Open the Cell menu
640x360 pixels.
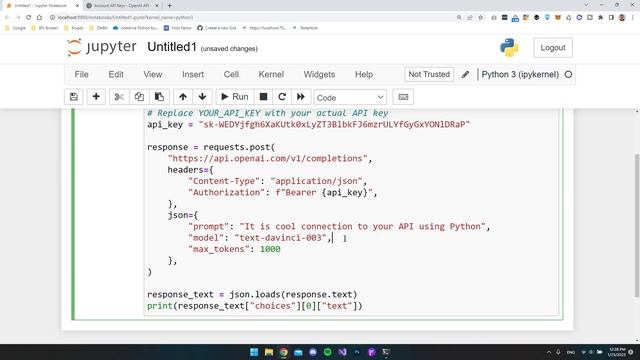pyautogui.click(x=231, y=74)
